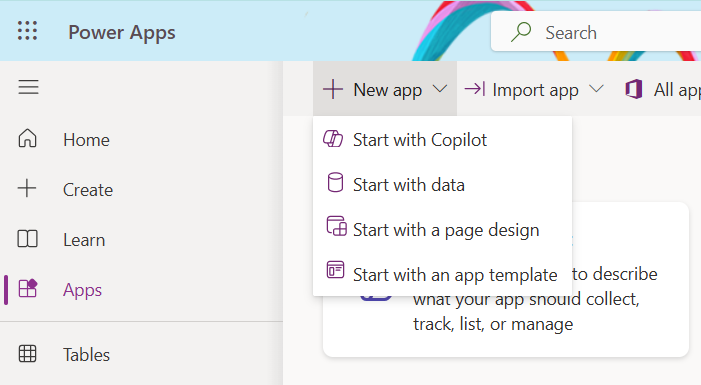
Task: Click the plus icon on New app
Action: (x=333, y=89)
